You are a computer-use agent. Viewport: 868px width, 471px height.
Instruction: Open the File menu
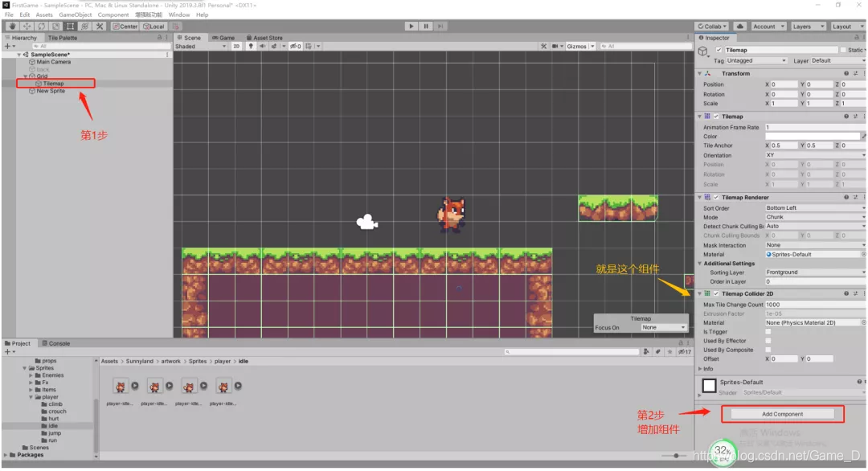pos(9,15)
